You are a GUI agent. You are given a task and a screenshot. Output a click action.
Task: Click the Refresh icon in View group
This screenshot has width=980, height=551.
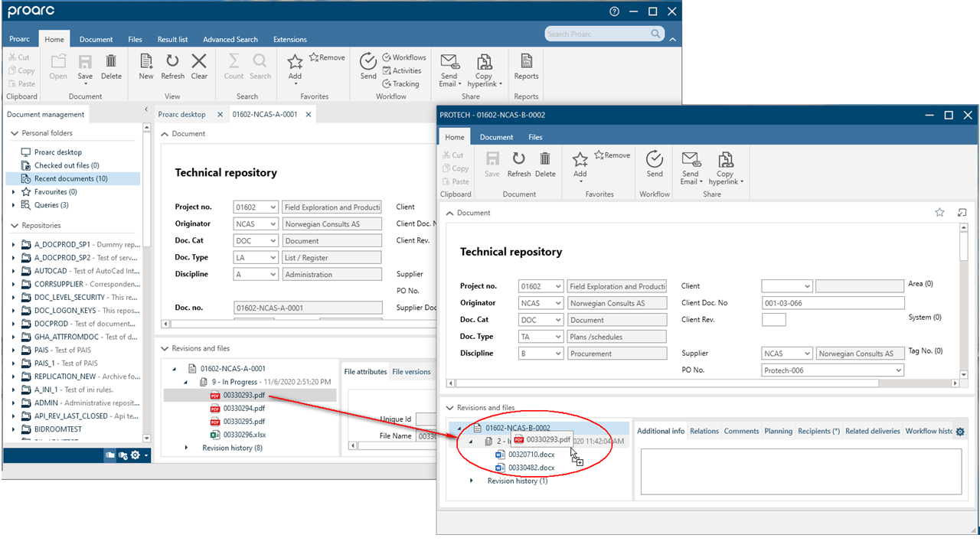pyautogui.click(x=172, y=67)
